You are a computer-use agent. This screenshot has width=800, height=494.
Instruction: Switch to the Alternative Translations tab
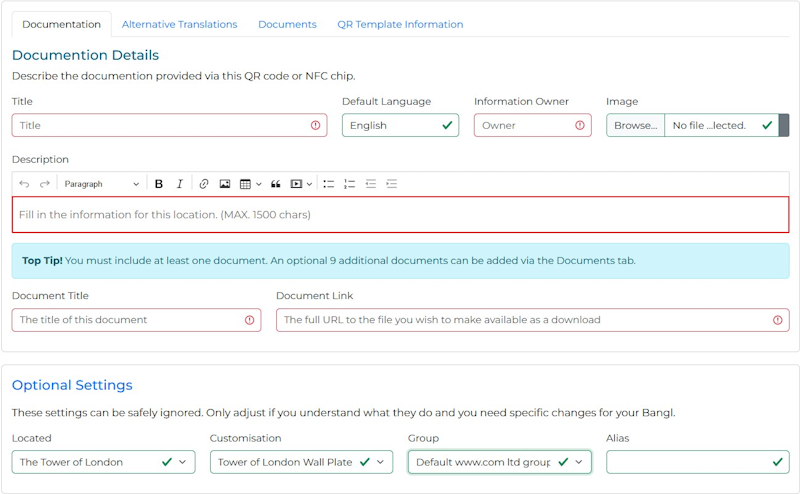pyautogui.click(x=179, y=24)
